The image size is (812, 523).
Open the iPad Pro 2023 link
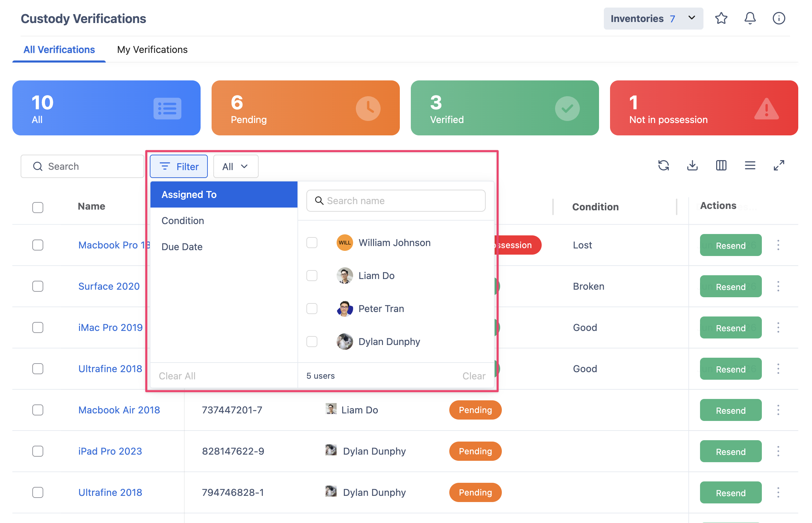[110, 451]
